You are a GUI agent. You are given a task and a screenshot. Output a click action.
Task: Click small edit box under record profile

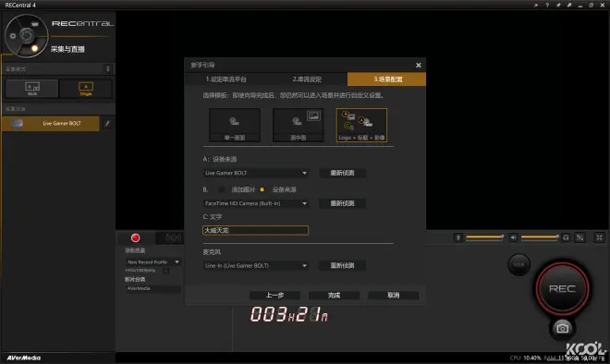(x=165, y=271)
